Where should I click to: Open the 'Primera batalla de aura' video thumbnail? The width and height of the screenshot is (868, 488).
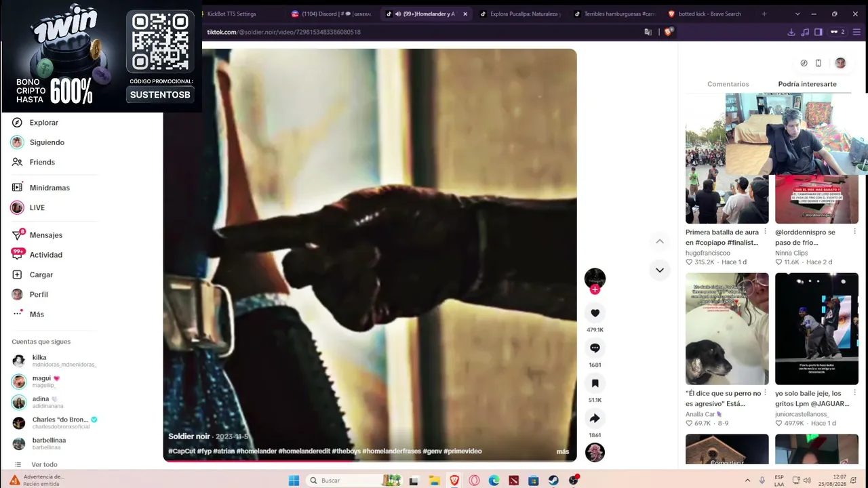(727, 159)
